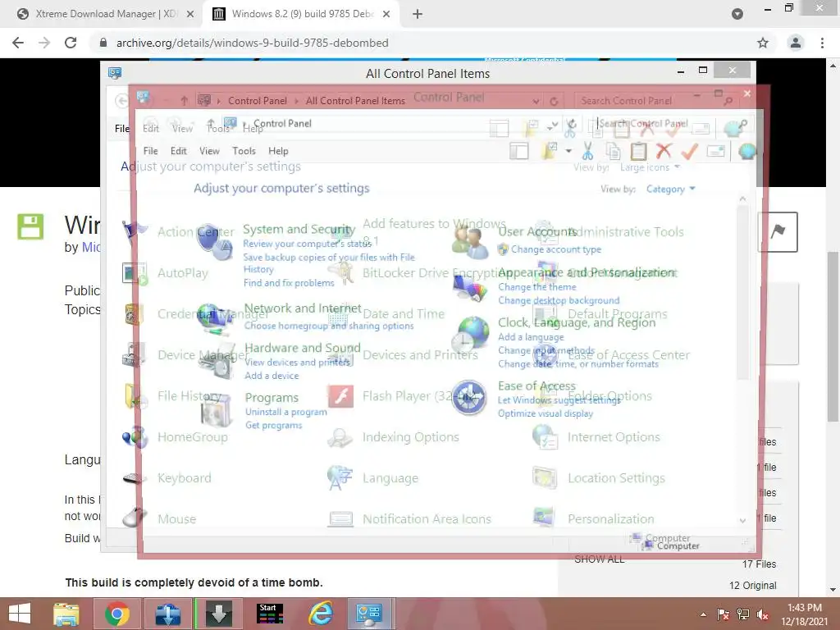Open Chrome tab search dropdown button
Screen dimensions: 840x630
(737, 14)
